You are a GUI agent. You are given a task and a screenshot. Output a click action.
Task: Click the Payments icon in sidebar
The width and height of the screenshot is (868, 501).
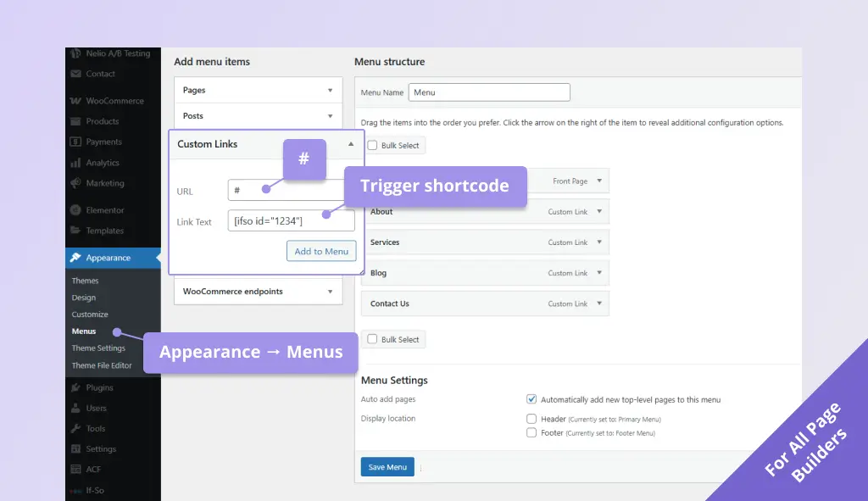76,142
